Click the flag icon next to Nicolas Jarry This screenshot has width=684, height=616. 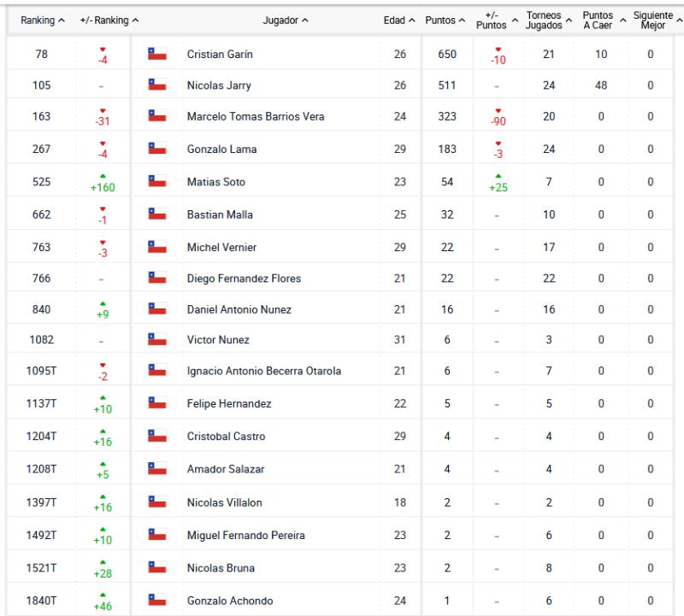[156, 85]
